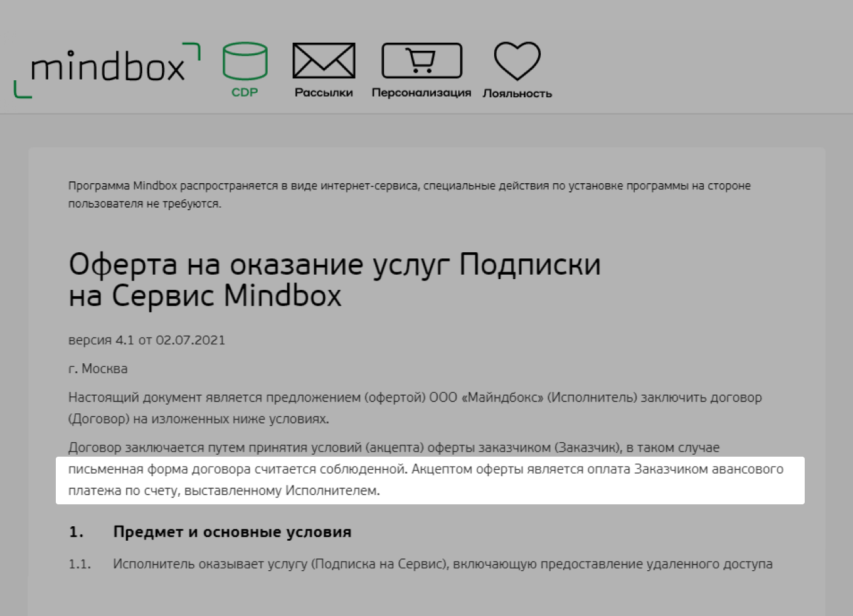Select the green CDP label
Viewport: 853px width, 616px height.
coord(245,92)
